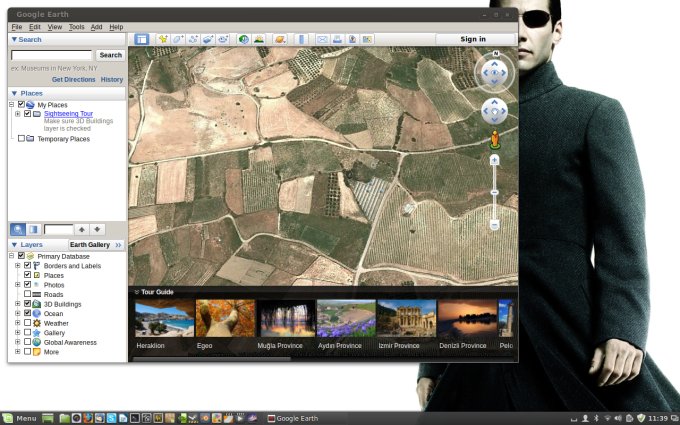Toggle sunlight across the landscape icon
The height and width of the screenshot is (425, 680).
click(x=259, y=39)
